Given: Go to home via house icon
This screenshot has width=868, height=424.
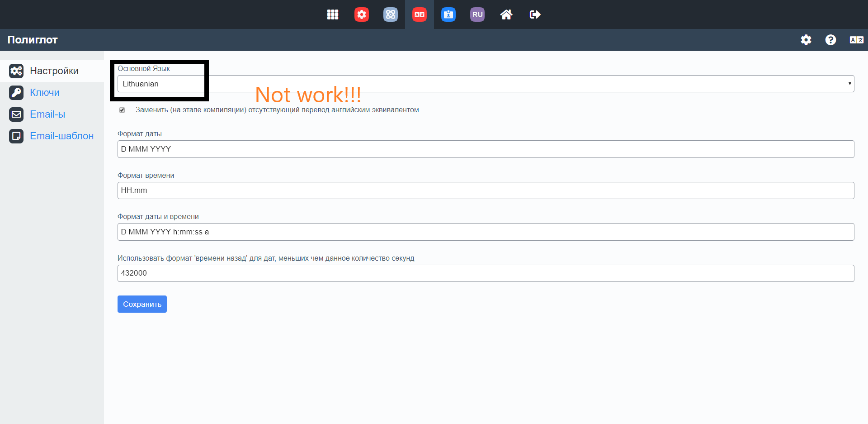Looking at the screenshot, I should pos(506,14).
